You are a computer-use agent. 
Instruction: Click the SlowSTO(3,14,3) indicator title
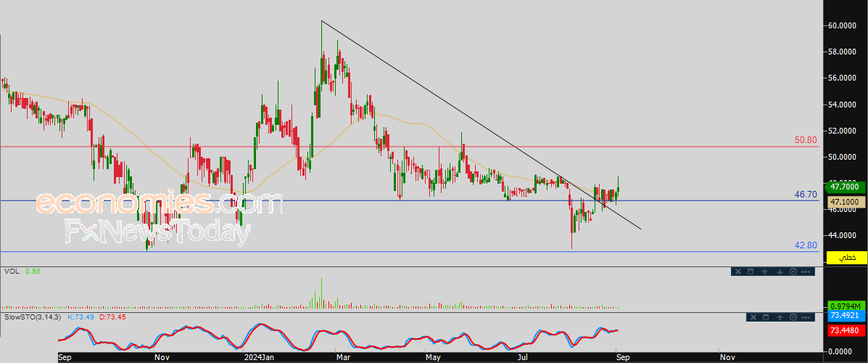click(x=32, y=317)
